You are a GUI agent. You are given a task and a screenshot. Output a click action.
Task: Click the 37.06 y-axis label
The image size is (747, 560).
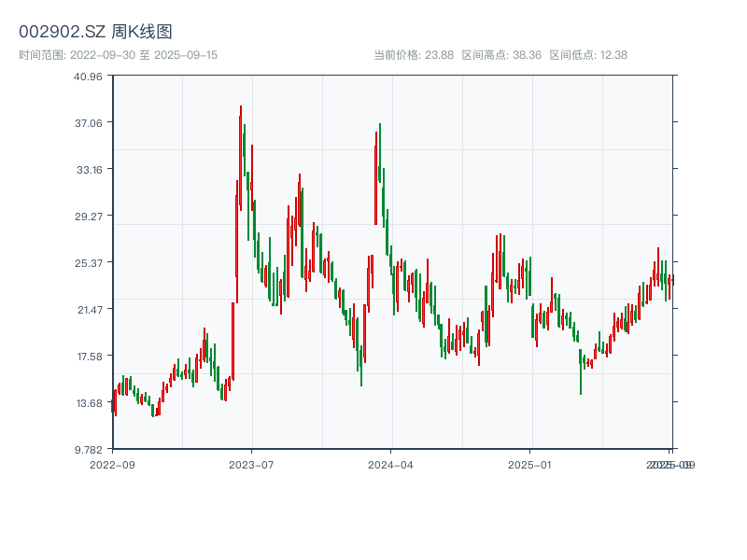click(x=89, y=123)
